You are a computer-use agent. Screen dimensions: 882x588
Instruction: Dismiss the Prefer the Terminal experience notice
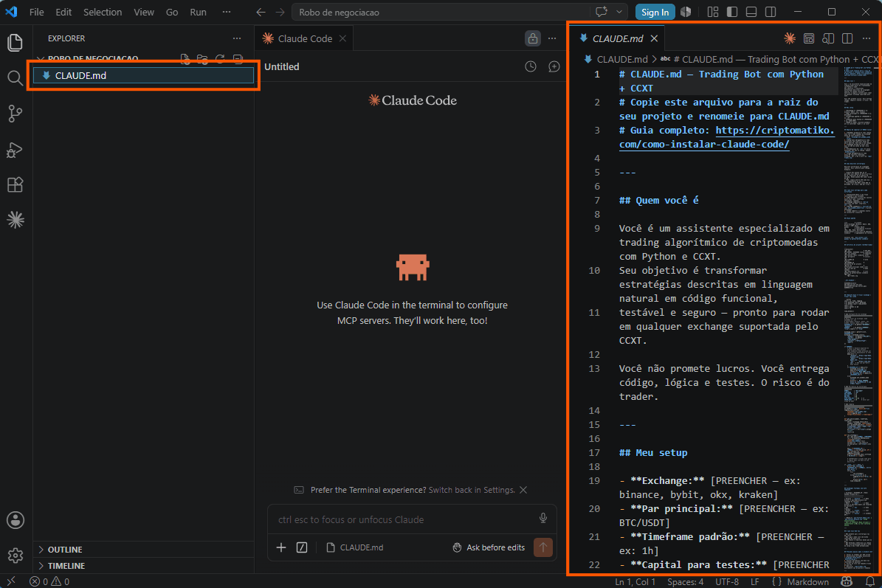pos(523,490)
